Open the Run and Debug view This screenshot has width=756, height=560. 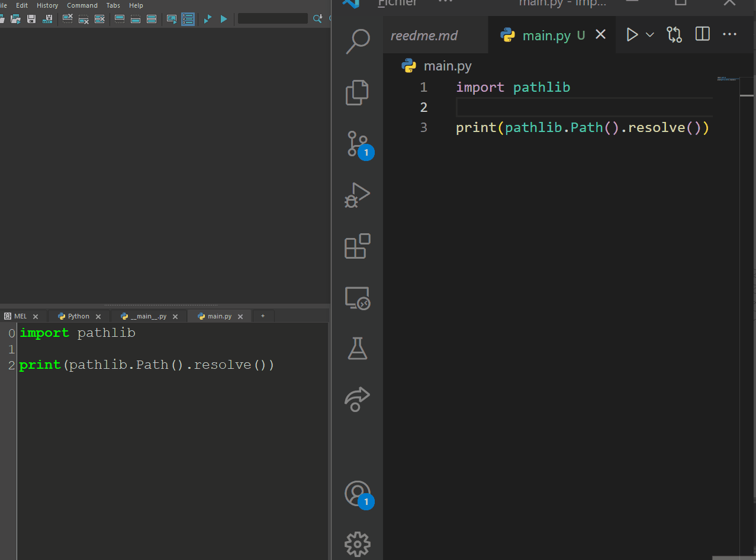[358, 195]
